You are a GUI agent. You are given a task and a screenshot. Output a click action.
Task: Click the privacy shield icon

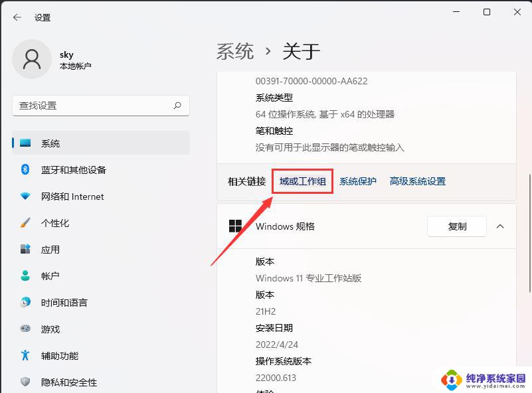(x=25, y=382)
